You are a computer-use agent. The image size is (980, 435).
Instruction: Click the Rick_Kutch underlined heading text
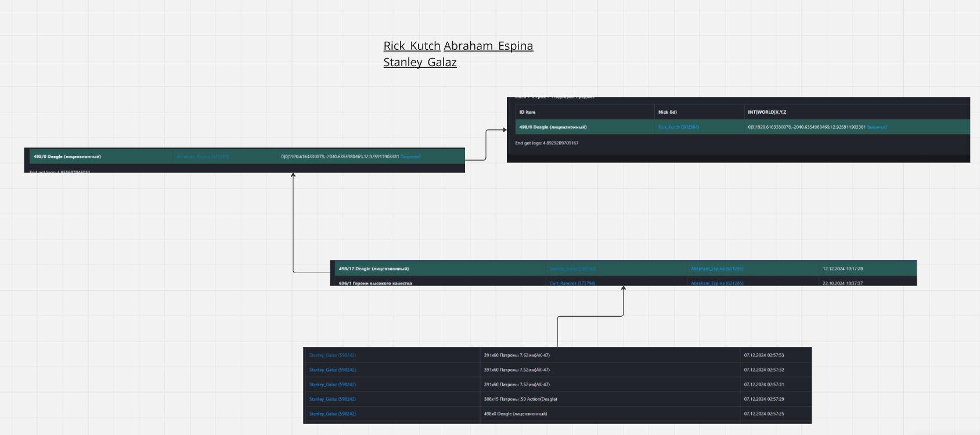[412, 46]
